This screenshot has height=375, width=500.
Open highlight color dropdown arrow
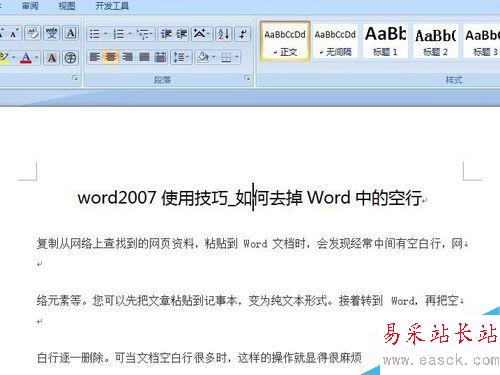click(x=13, y=58)
